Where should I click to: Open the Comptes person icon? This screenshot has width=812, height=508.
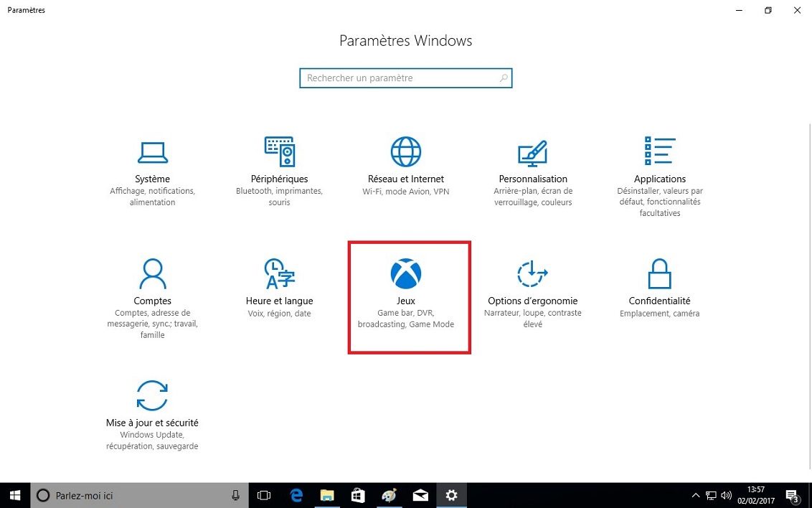pyautogui.click(x=152, y=273)
